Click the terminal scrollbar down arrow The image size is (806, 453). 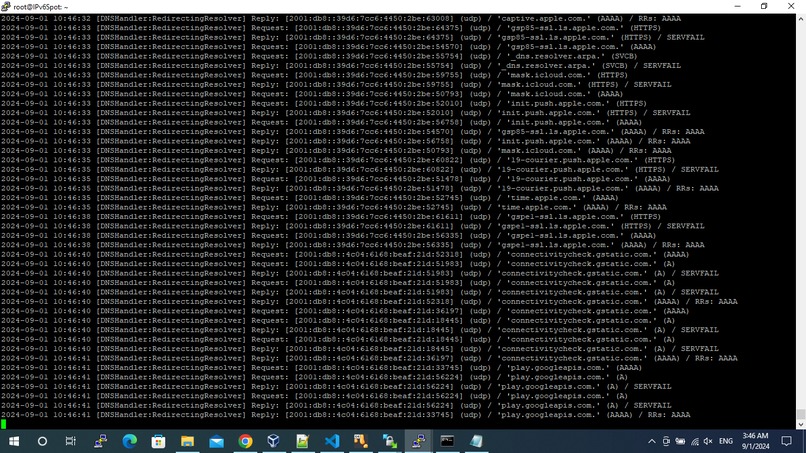point(801,425)
